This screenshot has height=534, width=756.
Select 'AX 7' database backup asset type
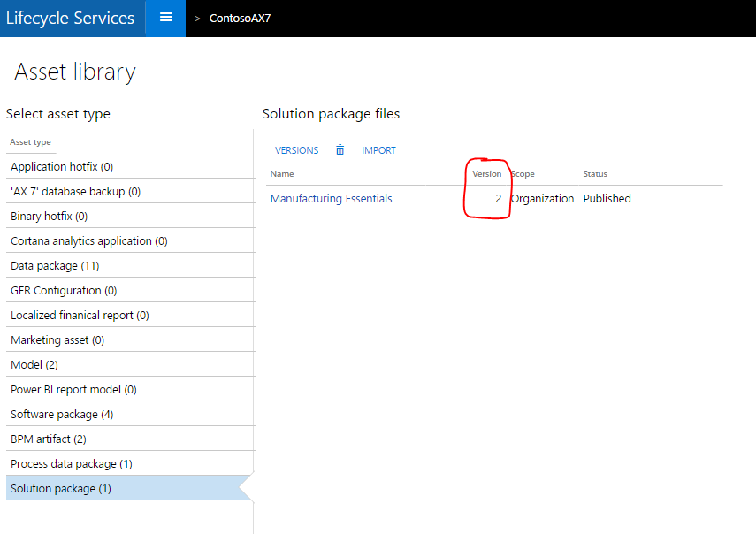(x=75, y=192)
